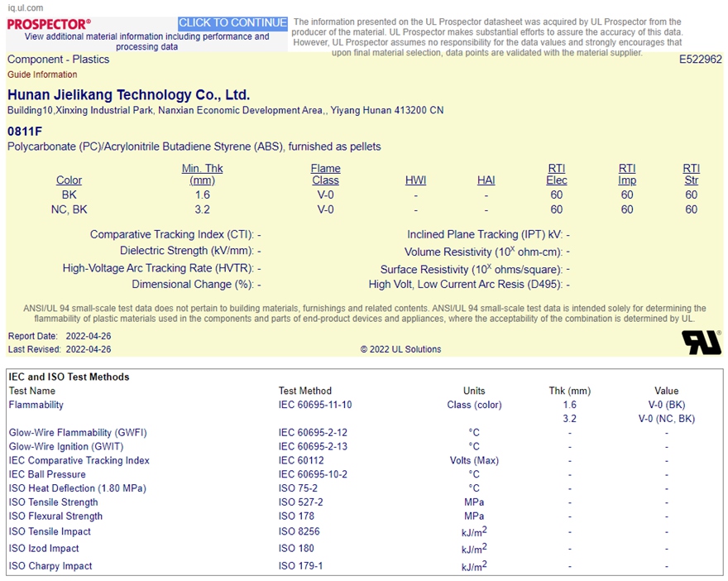The image size is (728, 581).
Task: Click Dielectric Strength (kV/mm) label
Action: click(187, 251)
